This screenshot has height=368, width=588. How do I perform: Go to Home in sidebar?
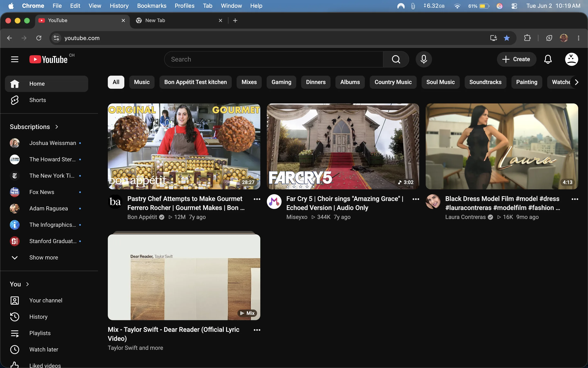[46, 84]
